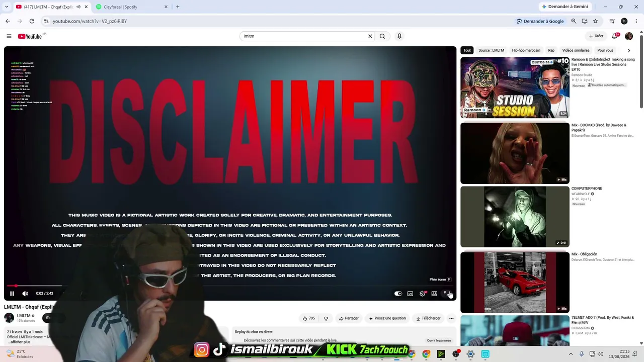The width and height of the screenshot is (644, 362).
Task: Click the Posez une question button
Action: click(387, 318)
